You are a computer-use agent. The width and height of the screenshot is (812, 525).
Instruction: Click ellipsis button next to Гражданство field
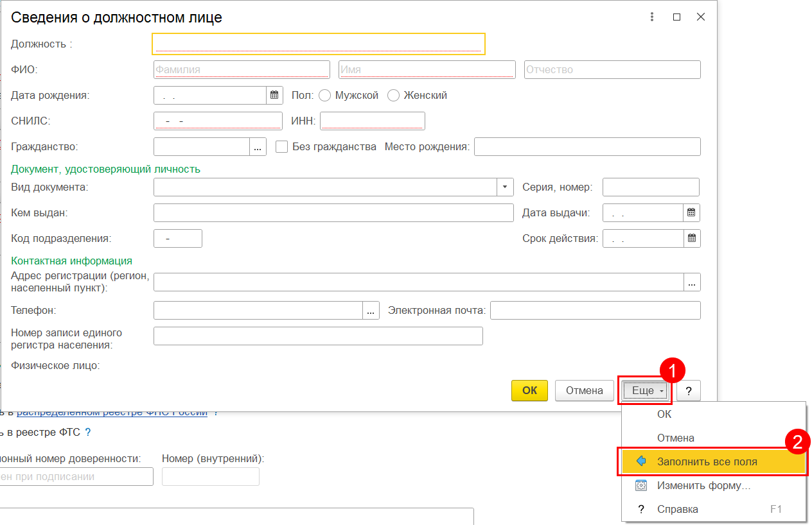(x=258, y=147)
